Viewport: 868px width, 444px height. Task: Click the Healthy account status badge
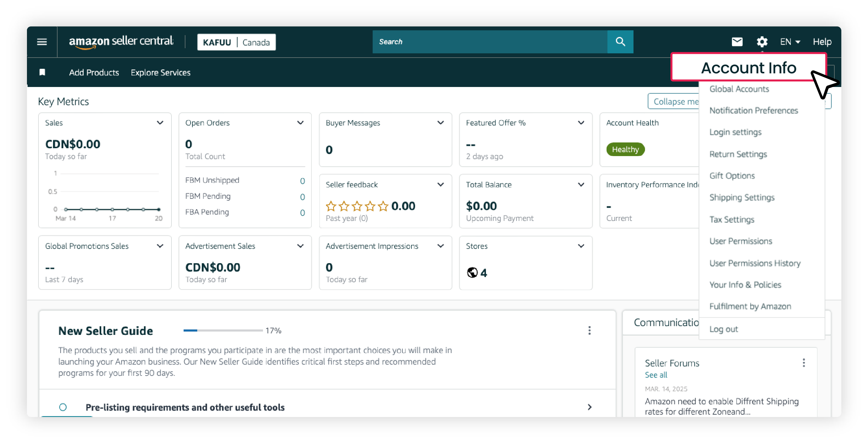[x=625, y=149]
